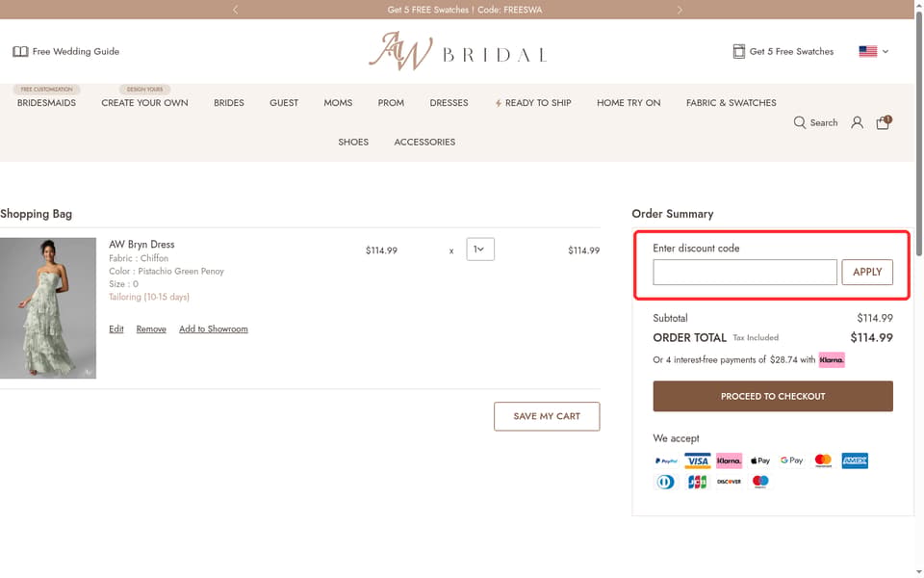This screenshot has width=924, height=578.
Task: Open the Dresses menu
Action: tap(449, 103)
